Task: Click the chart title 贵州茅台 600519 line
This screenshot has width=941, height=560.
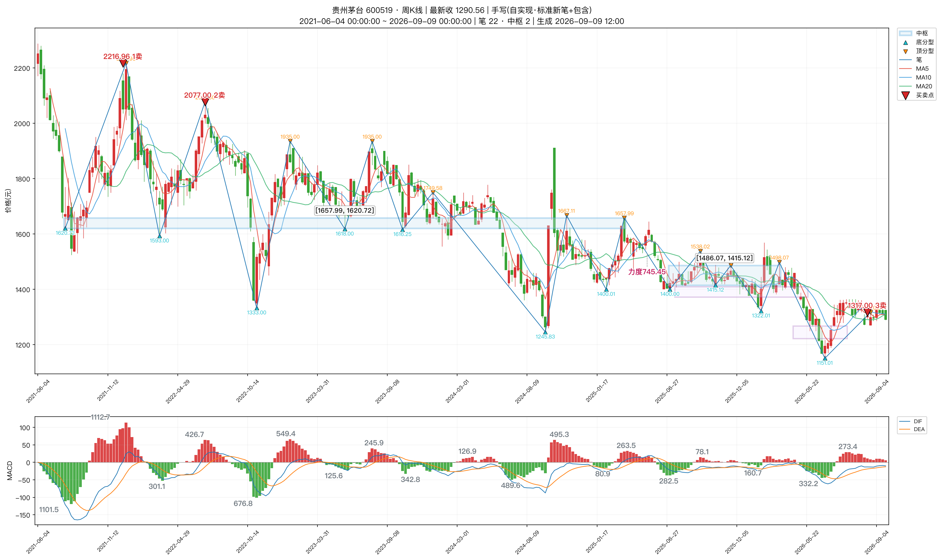Action: pos(462,10)
